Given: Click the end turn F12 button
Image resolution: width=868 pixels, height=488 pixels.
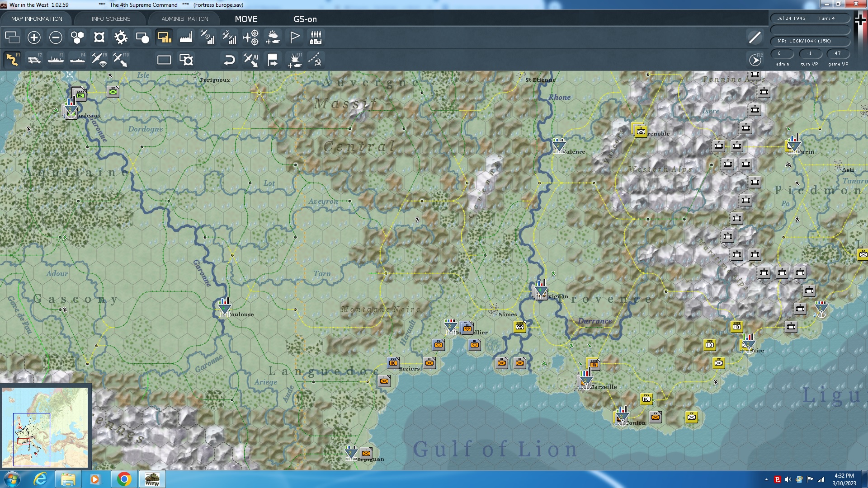Looking at the screenshot, I should coord(755,60).
